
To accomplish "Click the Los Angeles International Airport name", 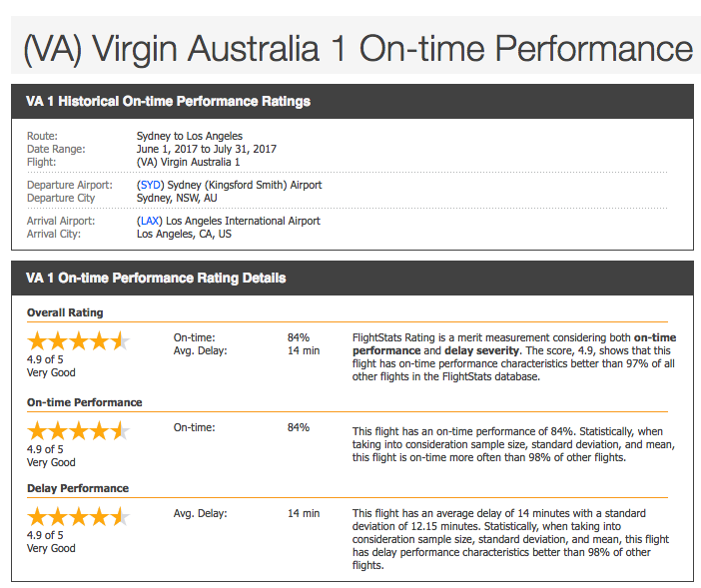I will point(243,221).
